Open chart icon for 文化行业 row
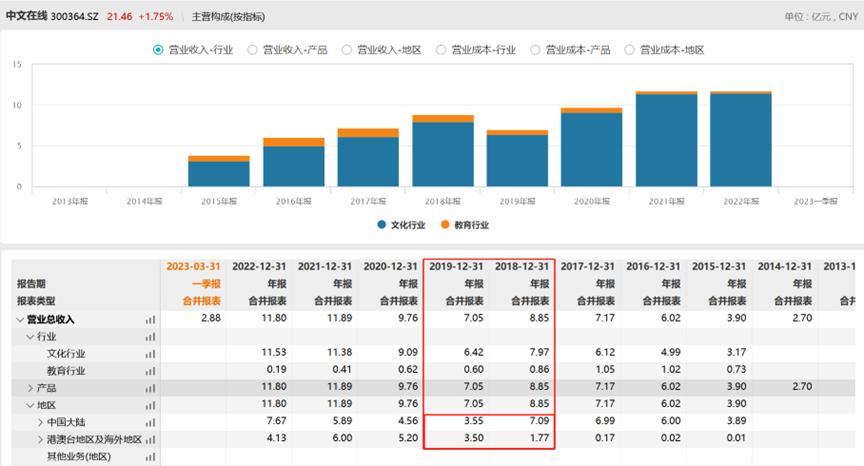Viewport: 864px width, 466px height. coord(151,353)
